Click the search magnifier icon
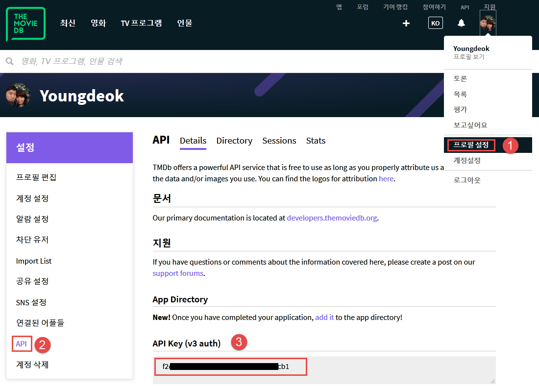The height and width of the screenshot is (392, 539). pyautogui.click(x=9, y=61)
